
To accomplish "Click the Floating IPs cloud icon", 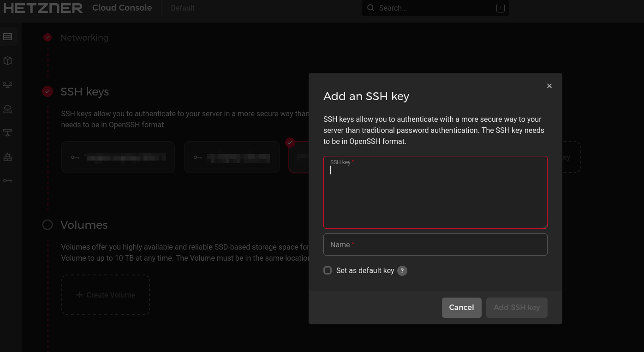I will pos(8,108).
